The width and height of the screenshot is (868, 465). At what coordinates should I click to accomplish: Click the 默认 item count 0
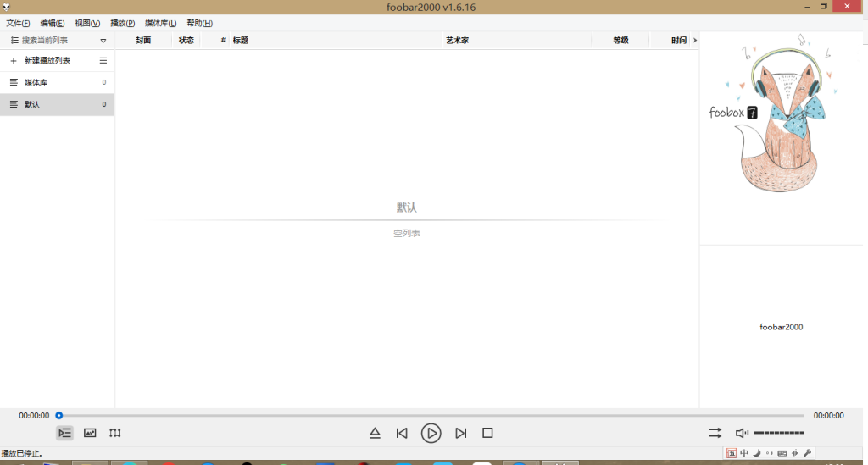pos(104,104)
